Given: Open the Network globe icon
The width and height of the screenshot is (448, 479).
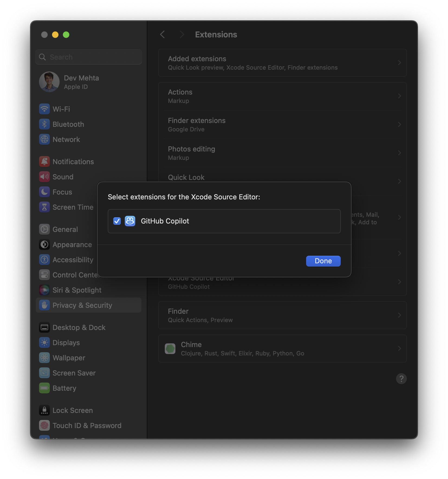Looking at the screenshot, I should tap(44, 139).
